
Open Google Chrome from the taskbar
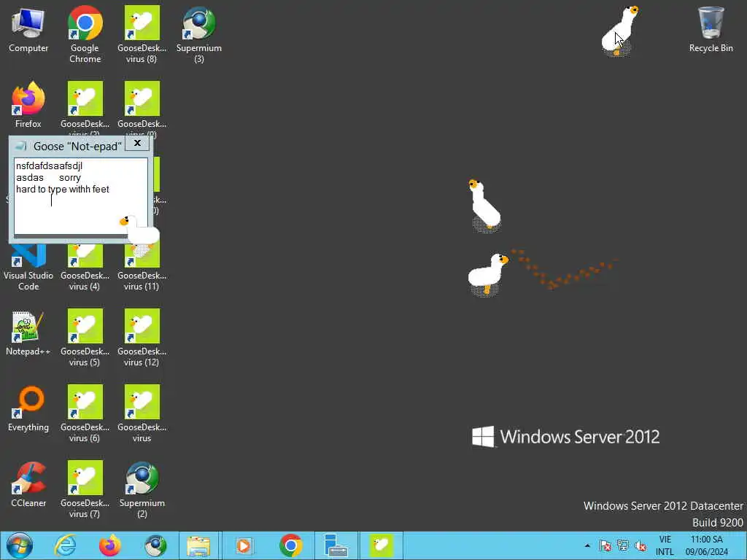click(290, 545)
